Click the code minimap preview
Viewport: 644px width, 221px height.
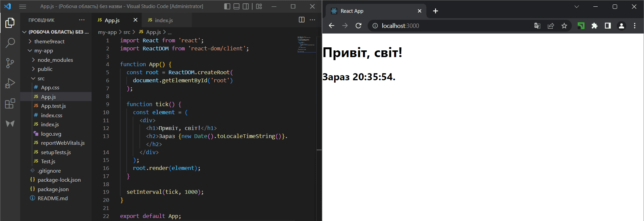[306, 44]
